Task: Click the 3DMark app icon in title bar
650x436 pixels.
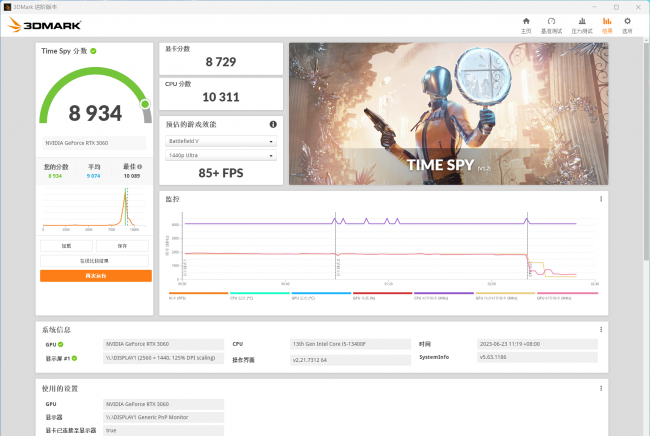Action: (7, 7)
